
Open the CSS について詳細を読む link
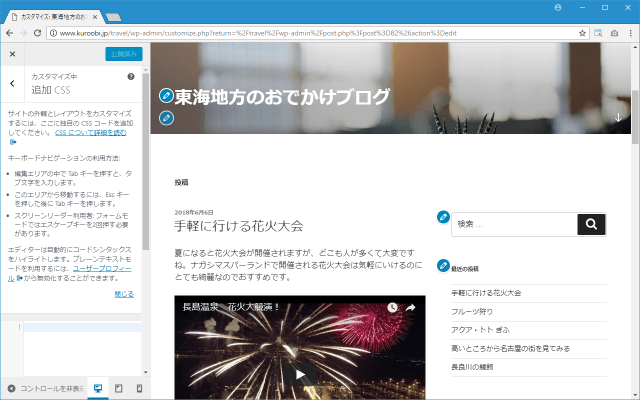point(91,133)
